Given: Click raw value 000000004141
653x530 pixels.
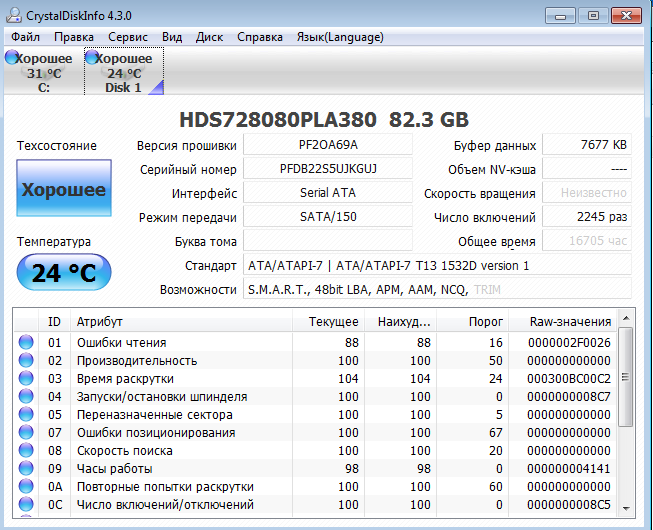Looking at the screenshot, I should click(569, 469).
